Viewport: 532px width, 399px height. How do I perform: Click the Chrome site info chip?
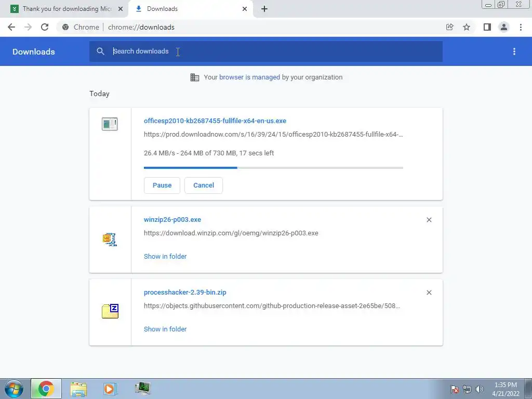coord(81,27)
